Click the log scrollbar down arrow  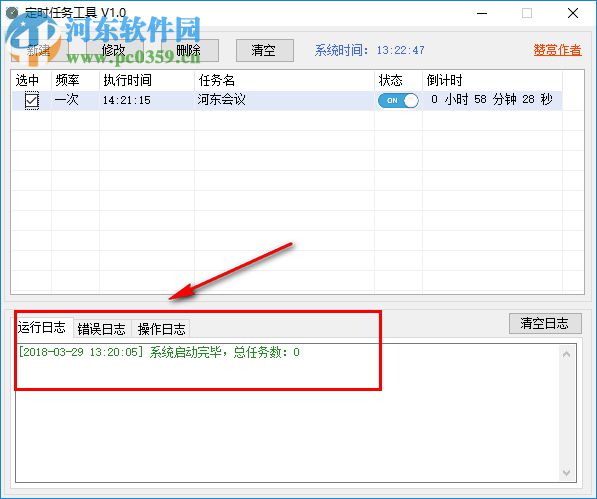click(566, 472)
